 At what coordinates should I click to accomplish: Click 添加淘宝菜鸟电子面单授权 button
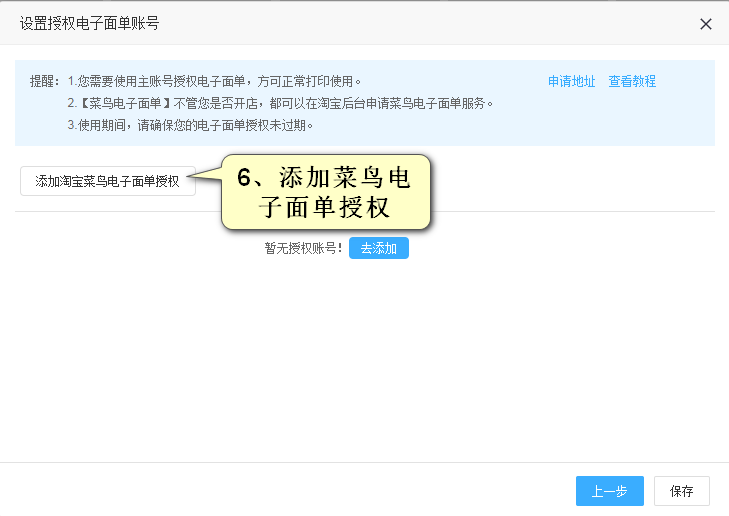107,181
